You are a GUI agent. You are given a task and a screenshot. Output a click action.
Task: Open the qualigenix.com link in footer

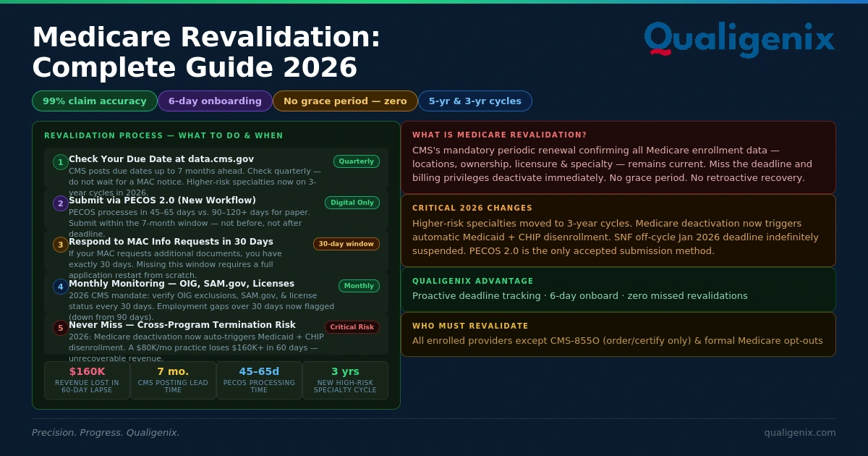[800, 433]
